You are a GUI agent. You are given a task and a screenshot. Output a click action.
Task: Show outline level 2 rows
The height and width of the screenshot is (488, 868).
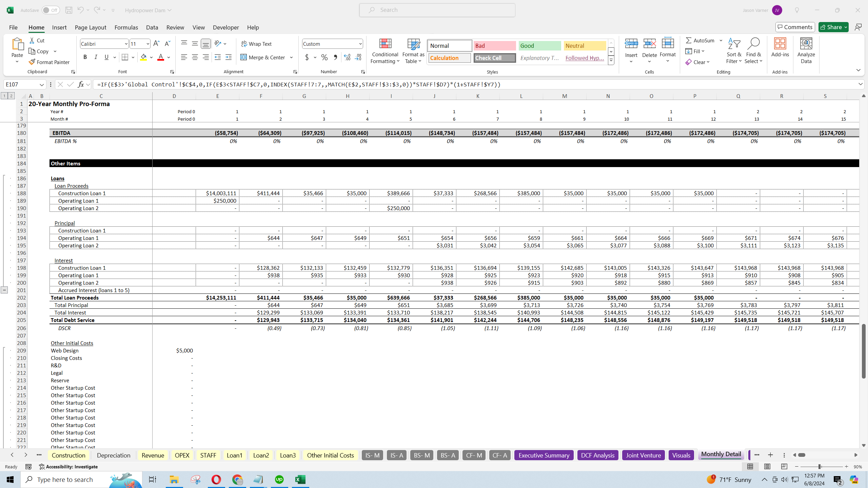pos(11,96)
